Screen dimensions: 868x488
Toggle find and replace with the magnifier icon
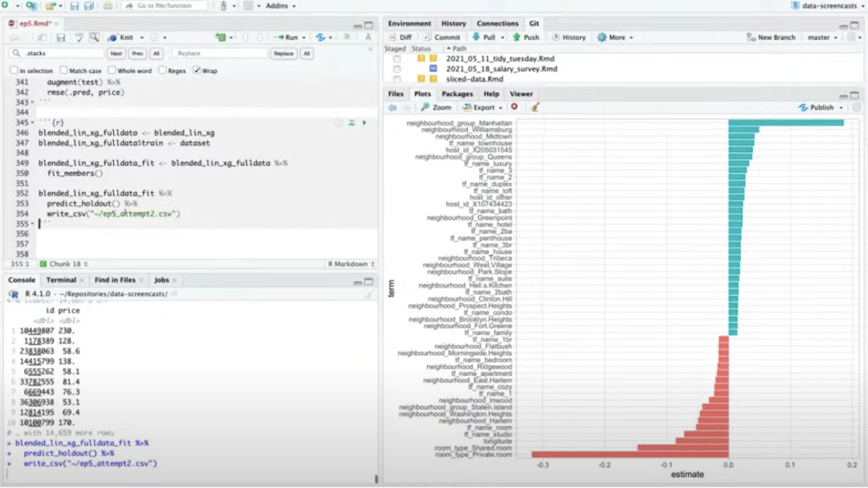[94, 37]
